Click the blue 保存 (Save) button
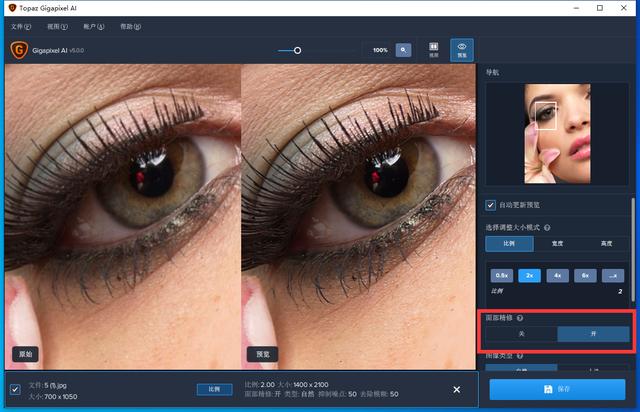This screenshot has height=412, width=640. pyautogui.click(x=556, y=389)
